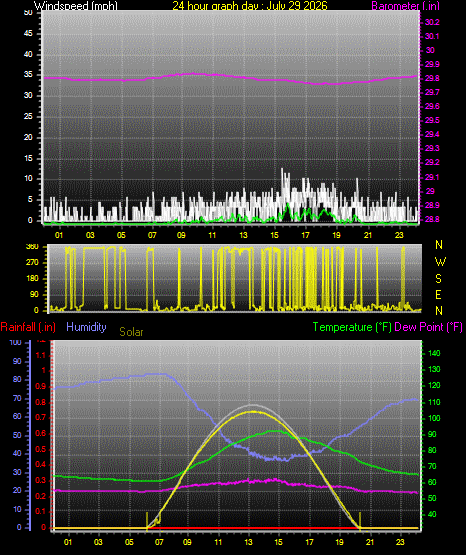Click the E compass direction label
This screenshot has width=466, height=555.
point(438,294)
